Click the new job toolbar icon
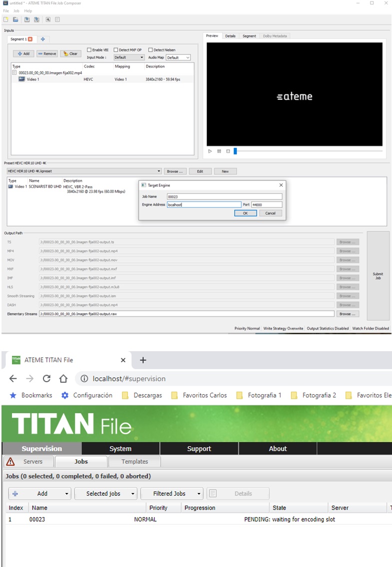The width and height of the screenshot is (392, 567). 6,19
